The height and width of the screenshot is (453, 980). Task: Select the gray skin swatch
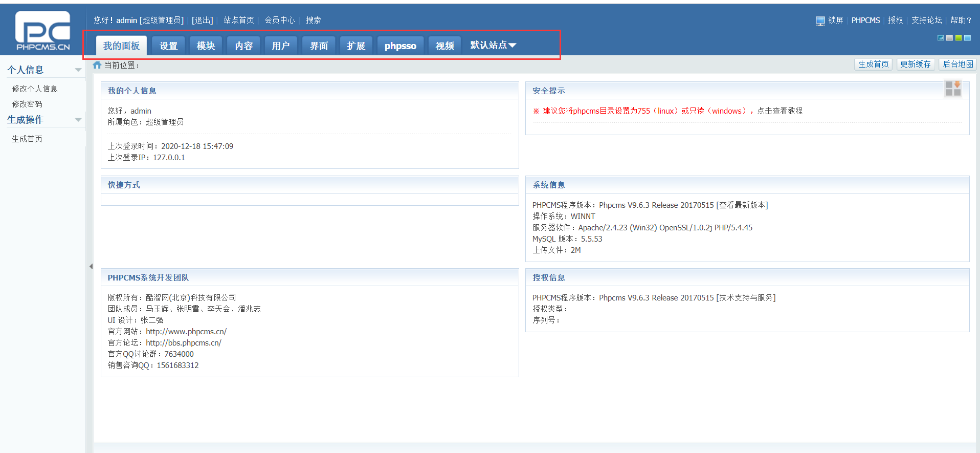coord(950,38)
